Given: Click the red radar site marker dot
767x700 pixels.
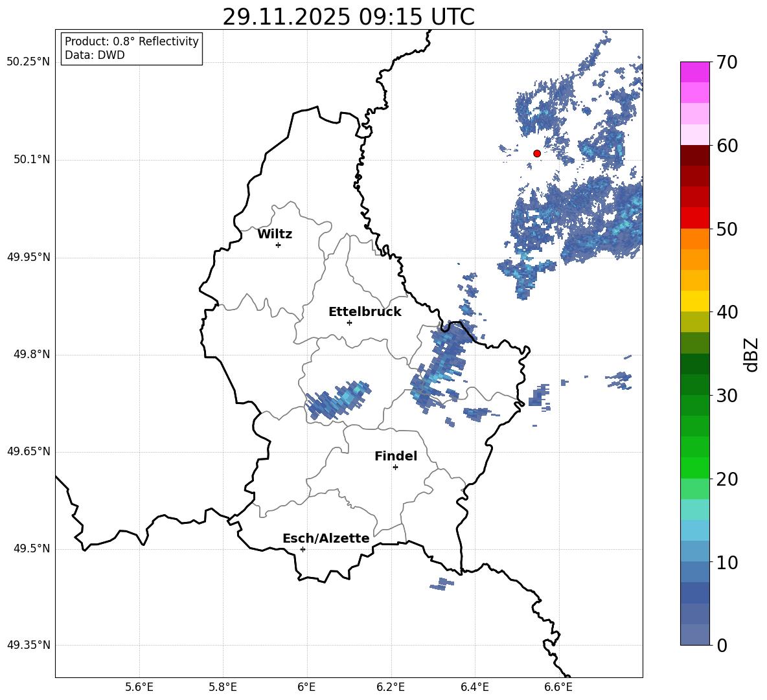Looking at the screenshot, I should [536, 153].
